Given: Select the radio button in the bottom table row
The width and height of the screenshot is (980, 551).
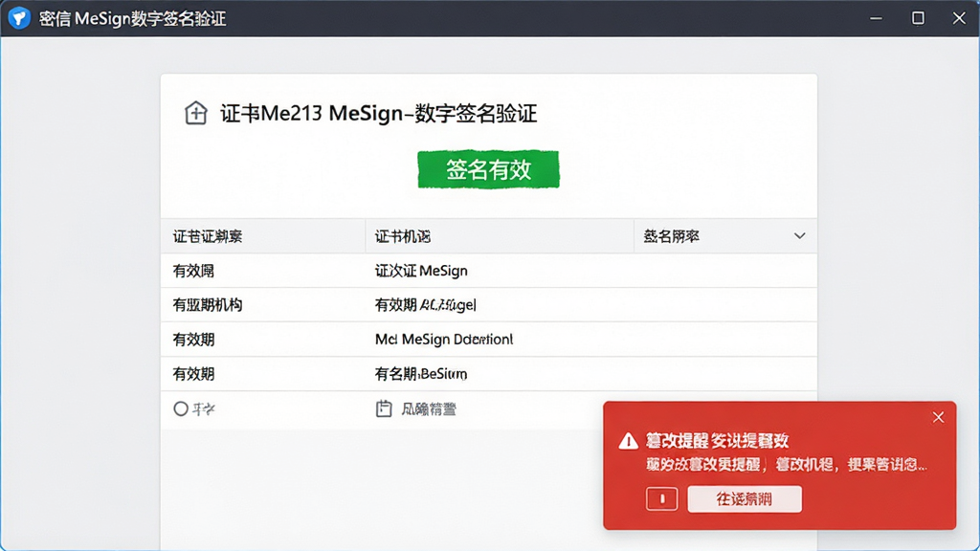Looking at the screenshot, I should coord(181,408).
